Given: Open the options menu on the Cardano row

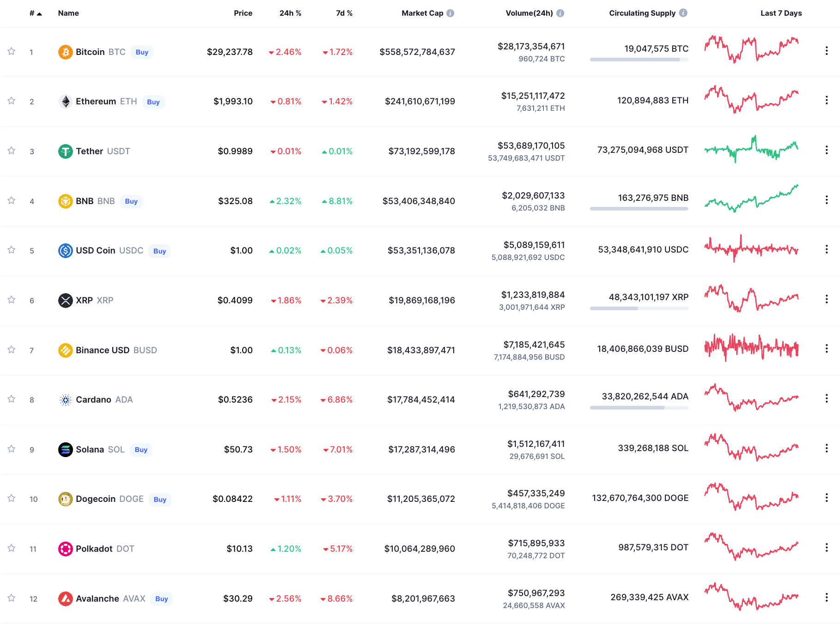Looking at the screenshot, I should (x=827, y=398).
